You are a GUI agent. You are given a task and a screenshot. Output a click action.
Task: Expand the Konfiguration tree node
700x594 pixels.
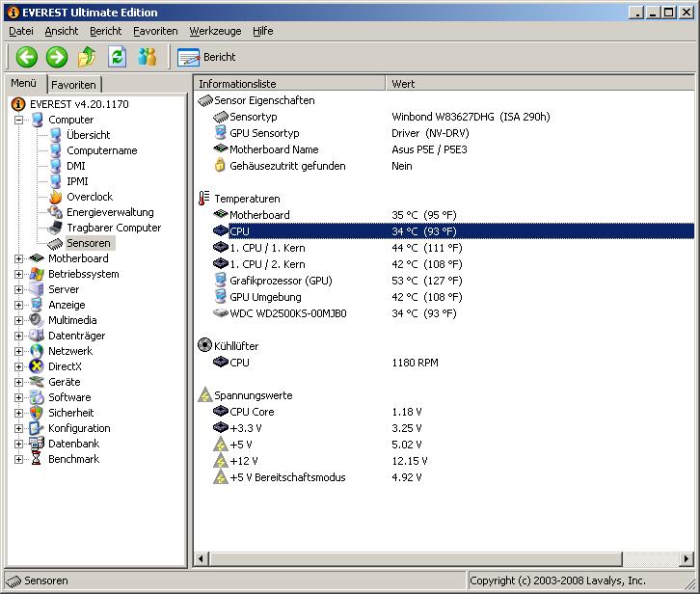[18, 428]
